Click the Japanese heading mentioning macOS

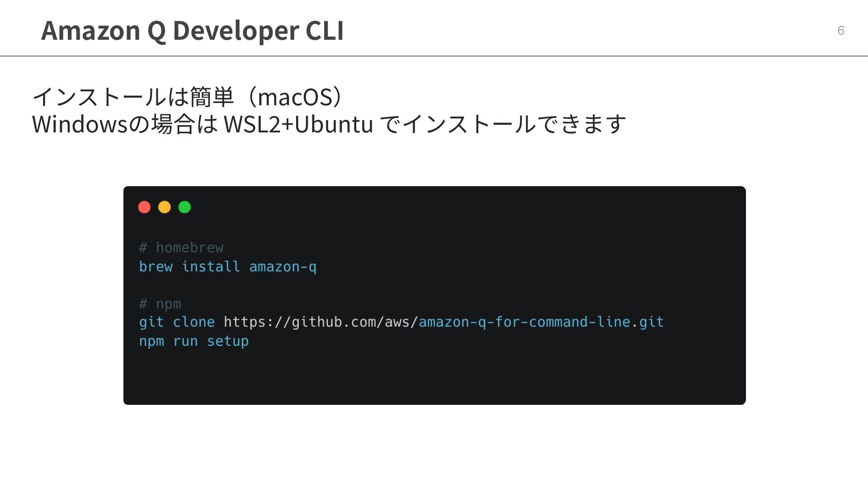pos(190,97)
